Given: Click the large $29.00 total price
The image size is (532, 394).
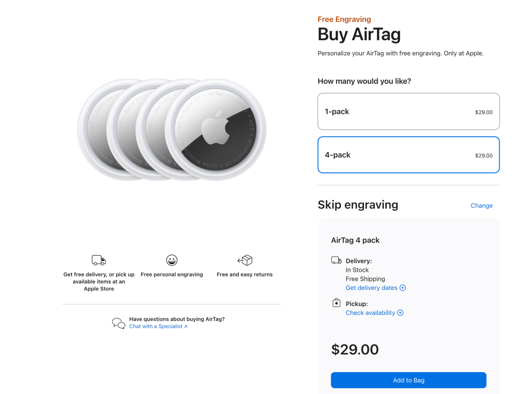Looking at the screenshot, I should click(x=355, y=349).
